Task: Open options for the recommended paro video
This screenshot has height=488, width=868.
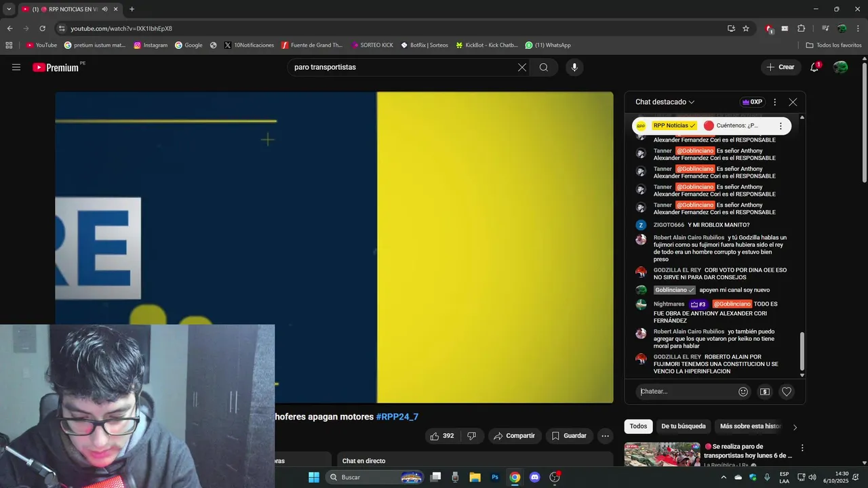Action: coord(802,448)
